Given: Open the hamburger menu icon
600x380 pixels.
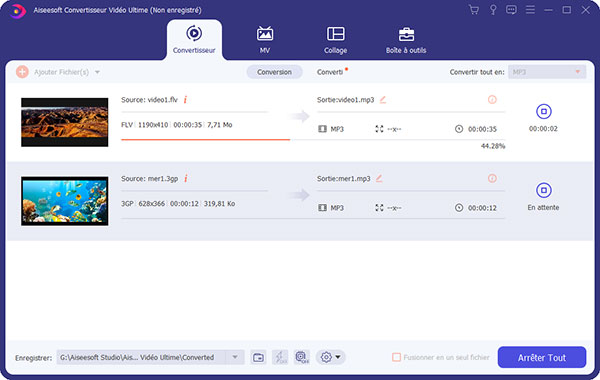Looking at the screenshot, I should point(530,10).
